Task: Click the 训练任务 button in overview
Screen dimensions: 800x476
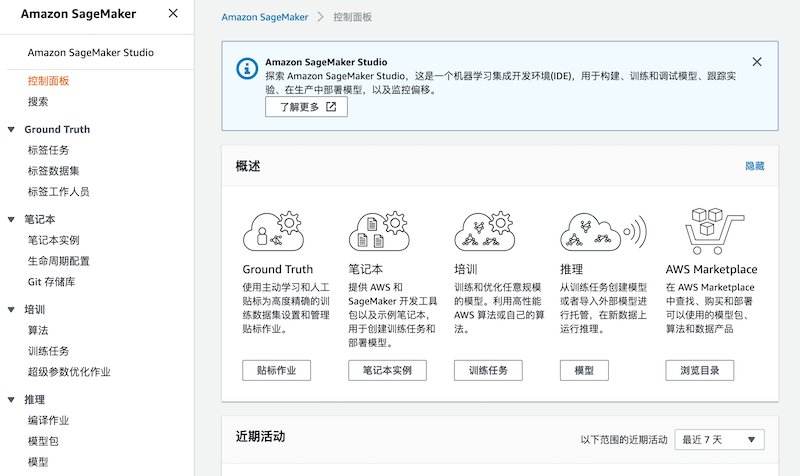Action: coord(488,370)
